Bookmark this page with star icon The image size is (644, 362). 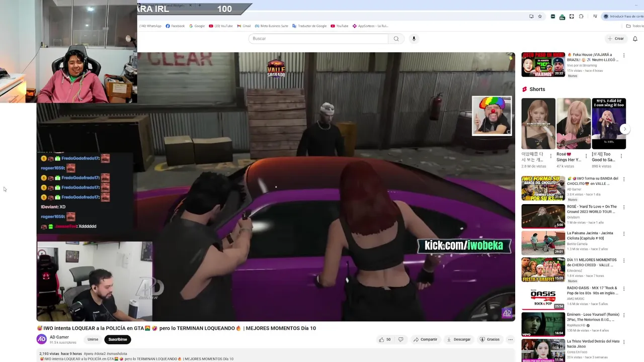540,17
